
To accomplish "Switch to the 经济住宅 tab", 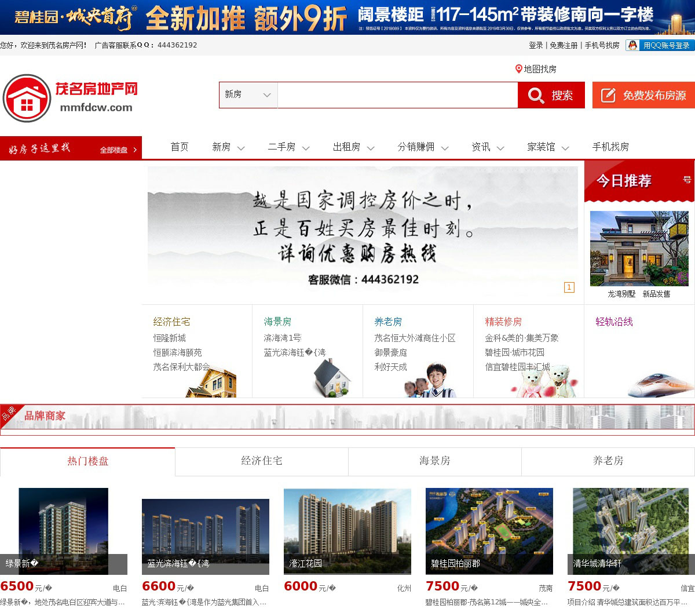I will pyautogui.click(x=262, y=461).
